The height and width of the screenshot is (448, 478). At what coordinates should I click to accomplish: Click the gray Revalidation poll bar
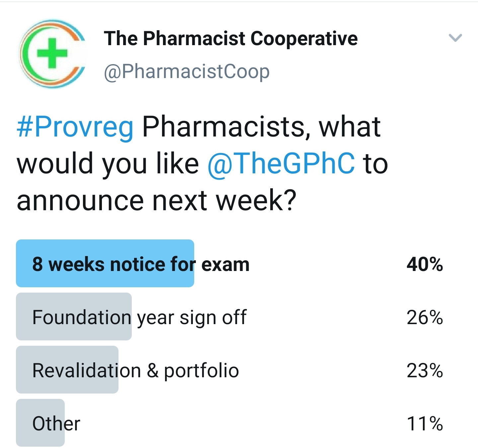67,370
